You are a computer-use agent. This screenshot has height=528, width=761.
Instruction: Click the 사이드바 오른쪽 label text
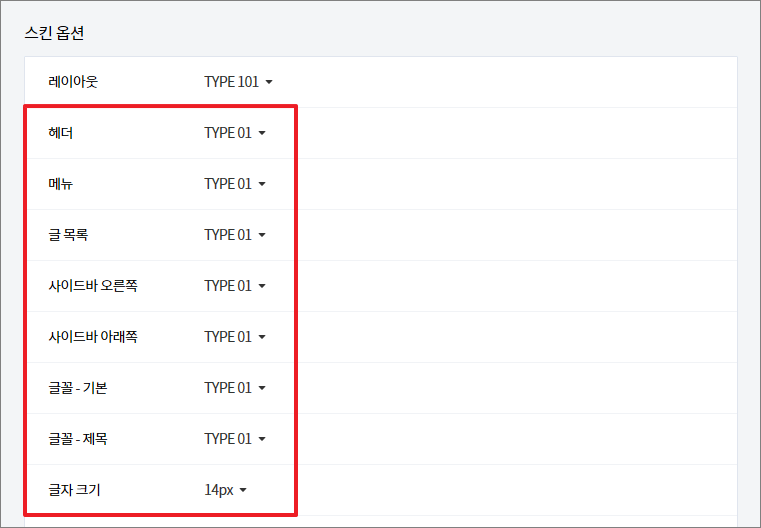click(93, 286)
